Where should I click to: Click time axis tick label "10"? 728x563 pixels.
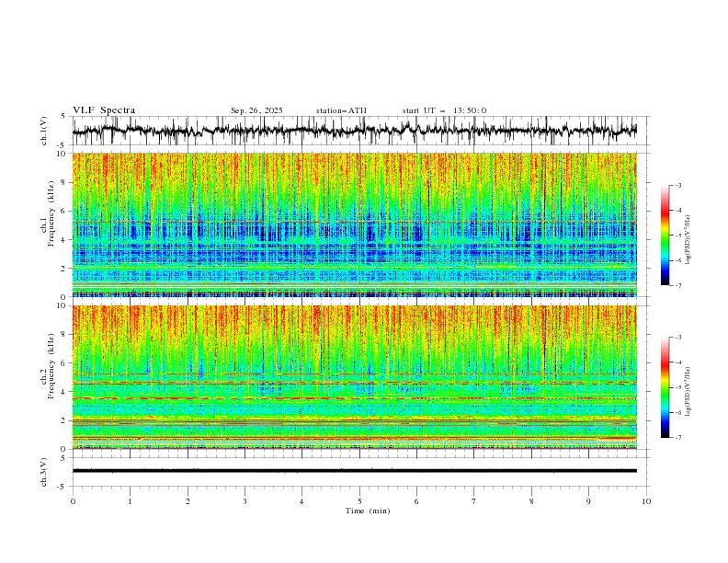point(646,501)
